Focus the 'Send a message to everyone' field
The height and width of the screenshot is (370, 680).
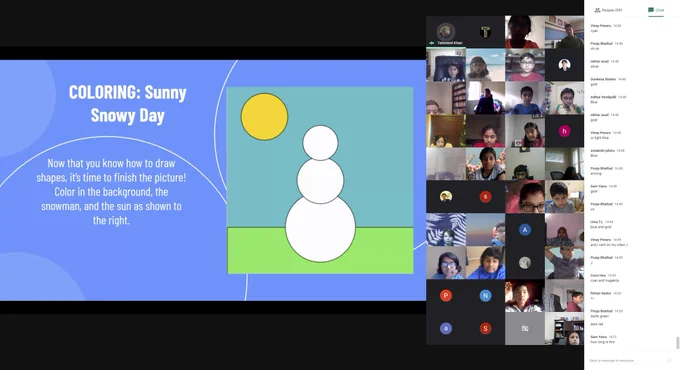tap(627, 360)
